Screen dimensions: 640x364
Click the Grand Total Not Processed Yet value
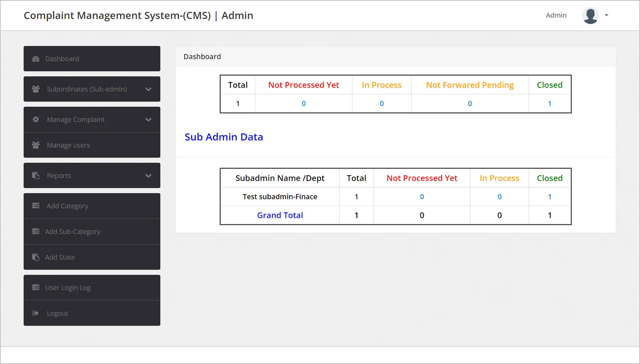pos(422,215)
